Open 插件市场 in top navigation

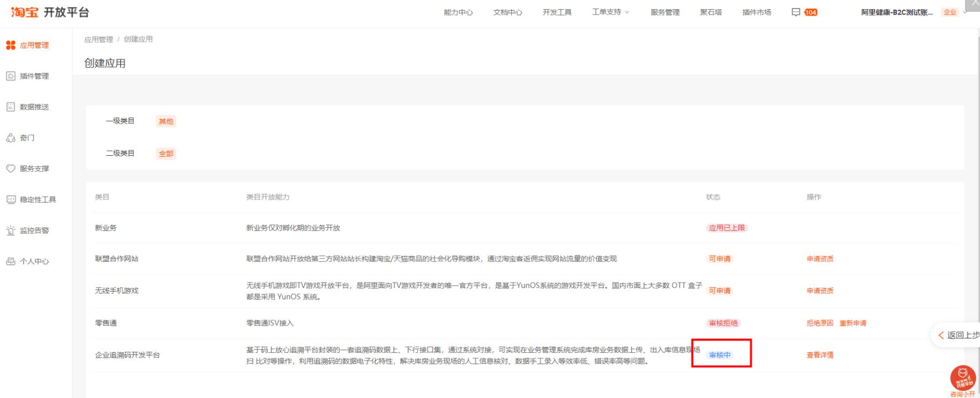[757, 12]
